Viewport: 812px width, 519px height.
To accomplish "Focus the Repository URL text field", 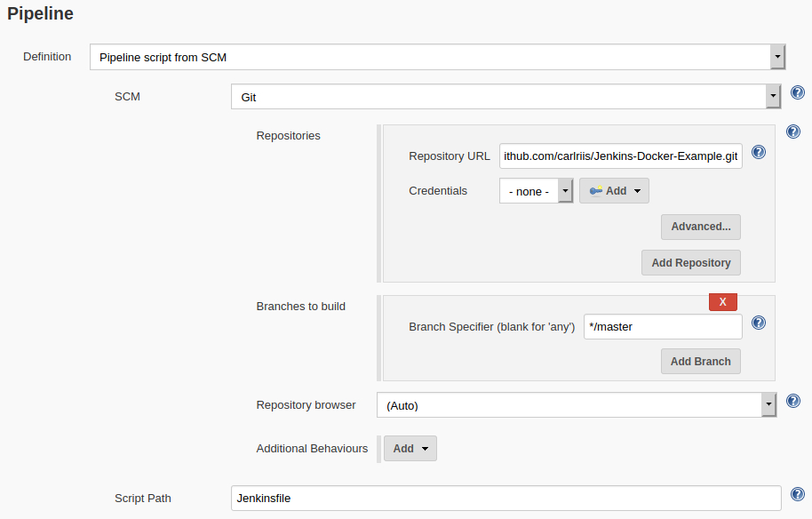I will point(620,156).
